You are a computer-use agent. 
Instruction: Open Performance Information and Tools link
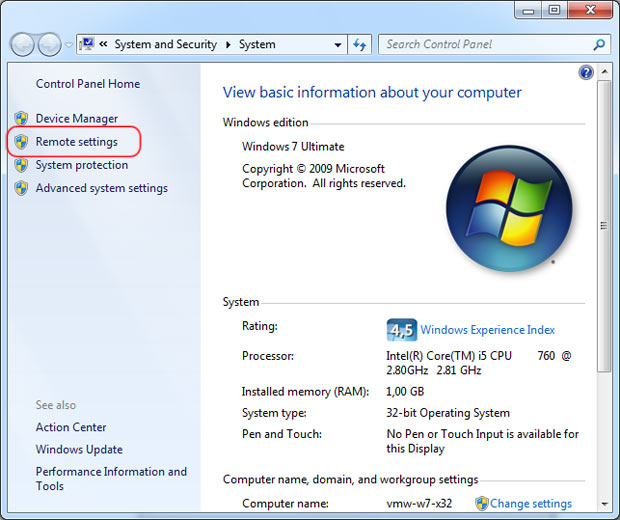[111, 479]
